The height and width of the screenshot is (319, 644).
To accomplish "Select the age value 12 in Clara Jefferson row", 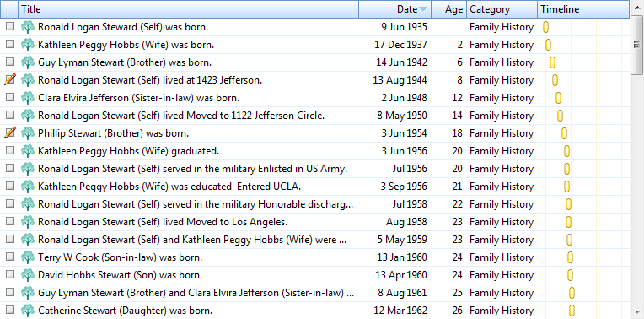I will [x=457, y=98].
